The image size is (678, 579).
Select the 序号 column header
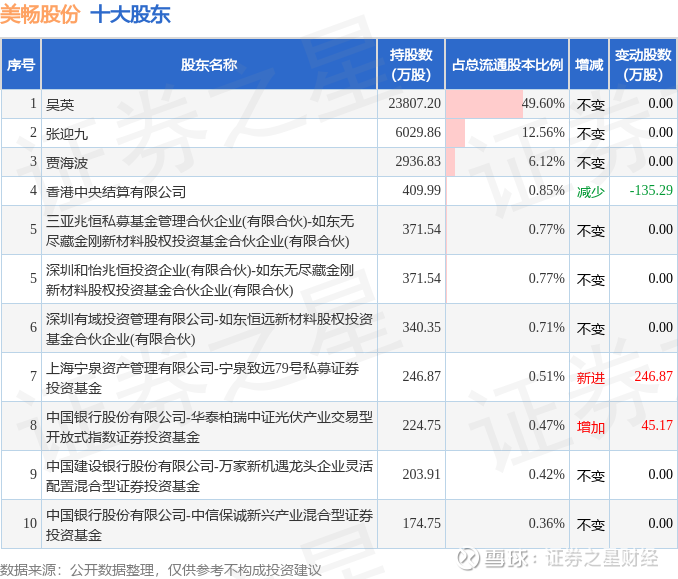pyautogui.click(x=21, y=64)
